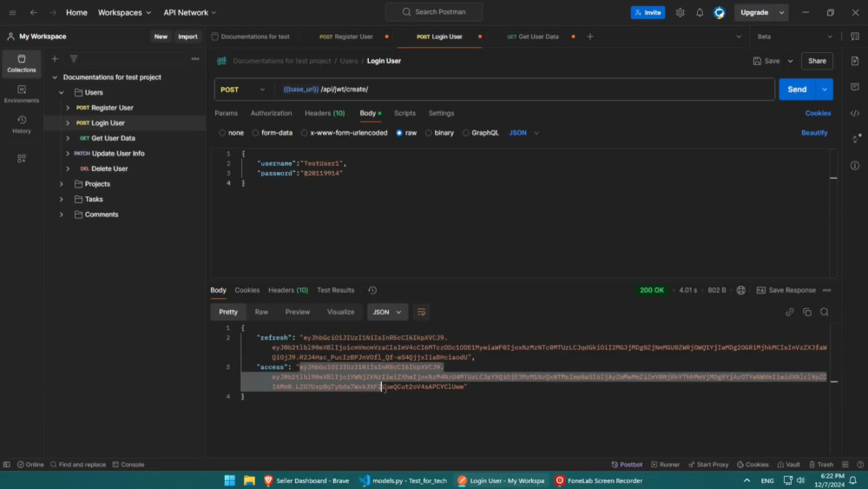
Task: Copy response link icon
Action: point(789,313)
